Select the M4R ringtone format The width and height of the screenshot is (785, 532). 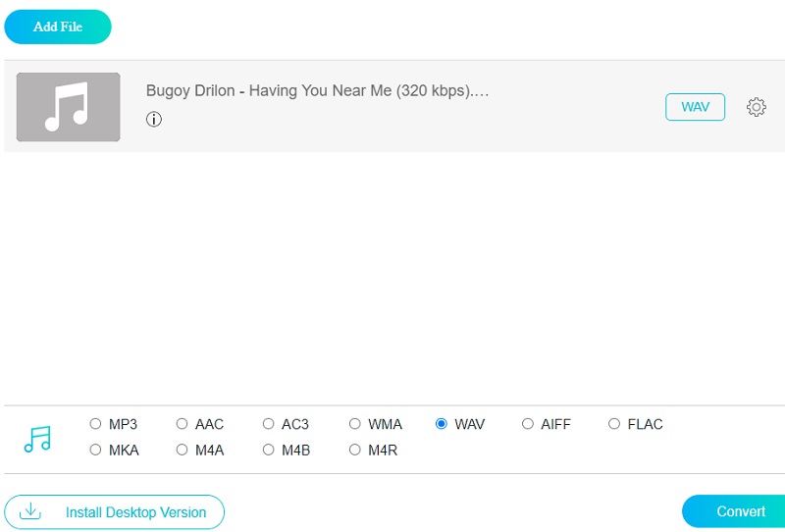pyautogui.click(x=354, y=450)
